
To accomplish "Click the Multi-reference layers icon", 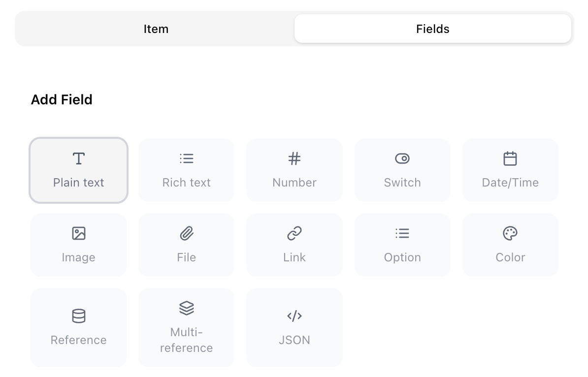I will pyautogui.click(x=186, y=308).
